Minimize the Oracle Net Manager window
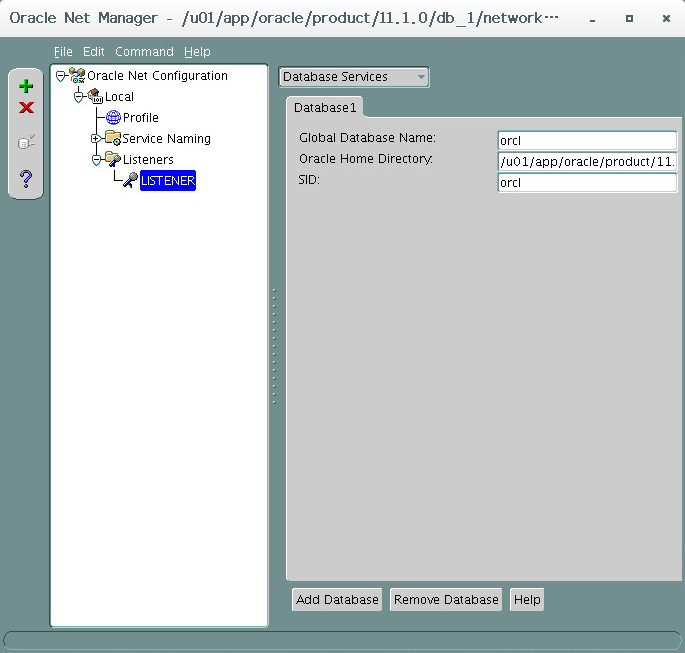 tap(592, 18)
